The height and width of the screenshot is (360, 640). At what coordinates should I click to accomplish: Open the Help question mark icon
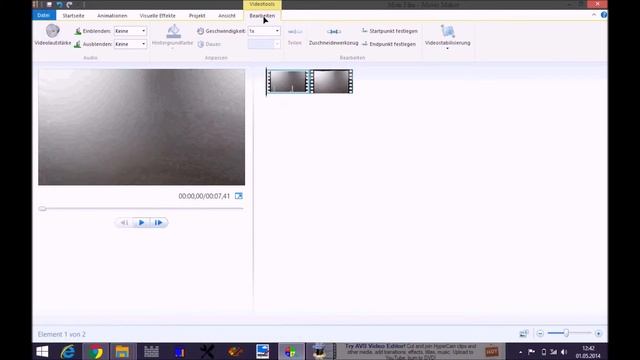604,15
